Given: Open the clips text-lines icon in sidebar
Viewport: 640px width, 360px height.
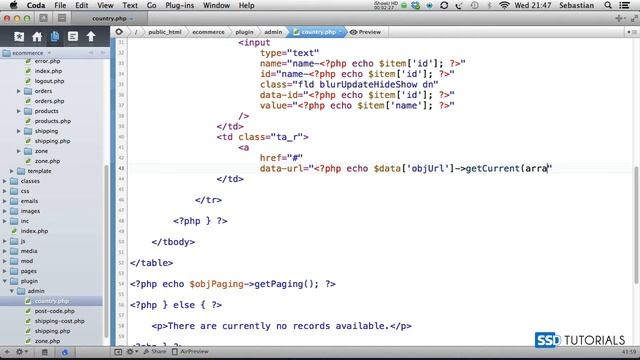Looking at the screenshot, I should click(x=73, y=37).
